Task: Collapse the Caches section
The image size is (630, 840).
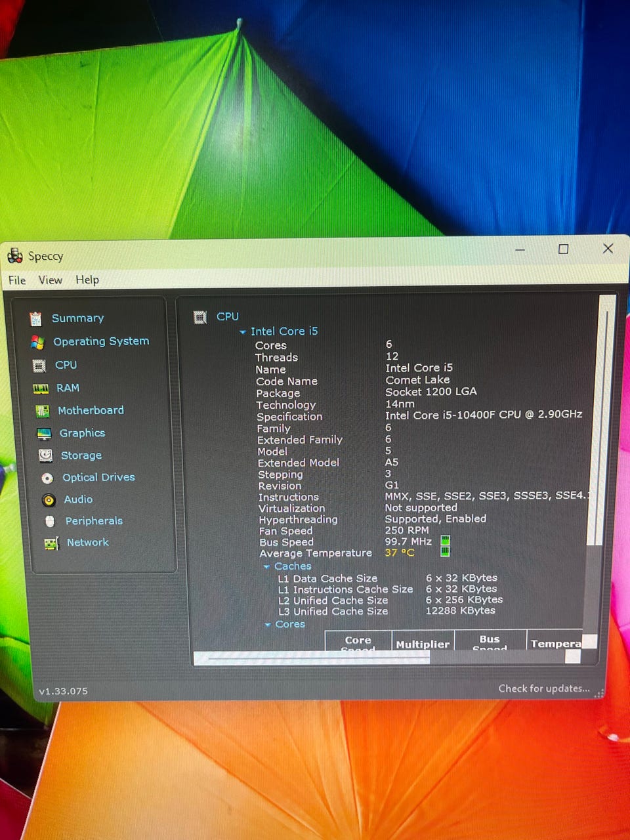Action: (x=267, y=566)
